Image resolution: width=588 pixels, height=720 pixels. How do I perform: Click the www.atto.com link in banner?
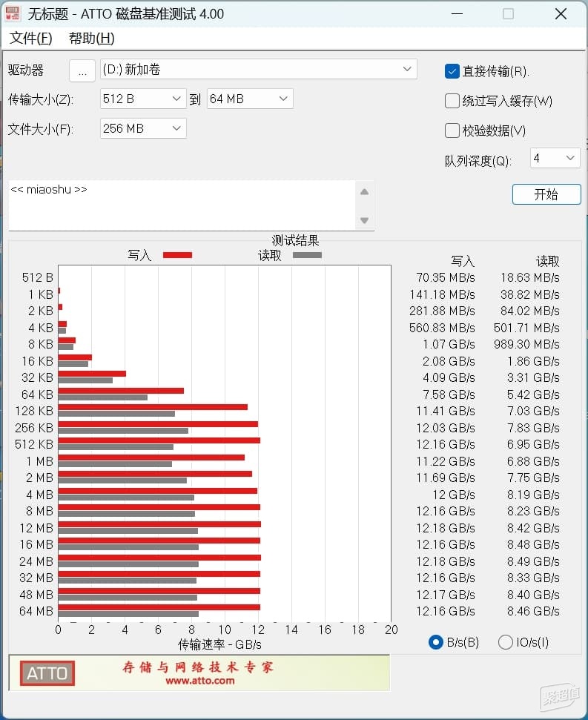[200, 681]
